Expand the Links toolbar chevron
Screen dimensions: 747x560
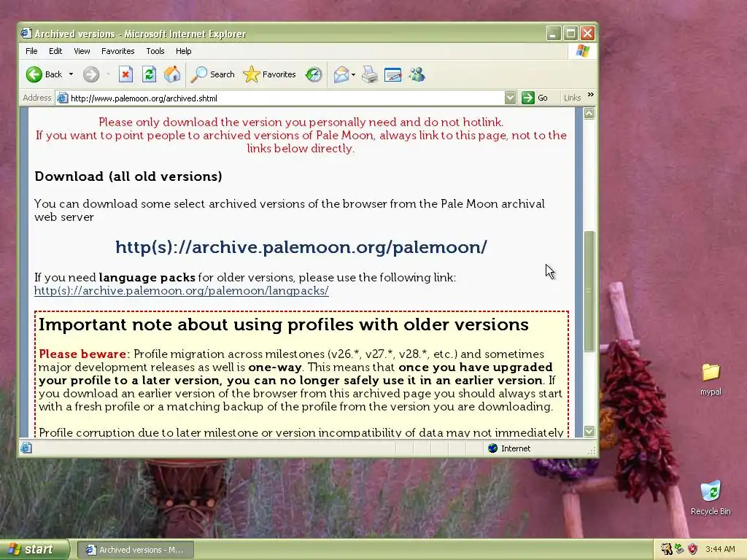(591, 95)
